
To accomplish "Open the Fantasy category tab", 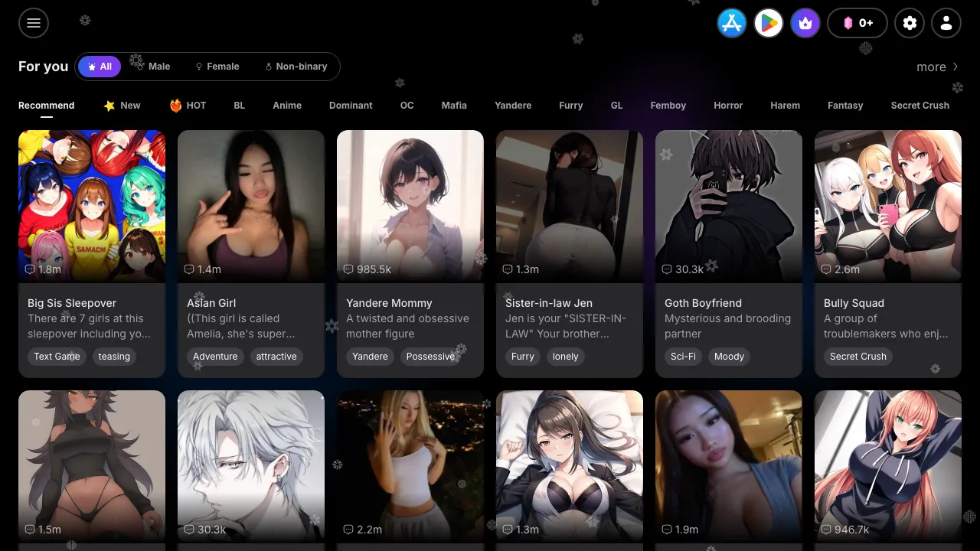I will 845,106.
